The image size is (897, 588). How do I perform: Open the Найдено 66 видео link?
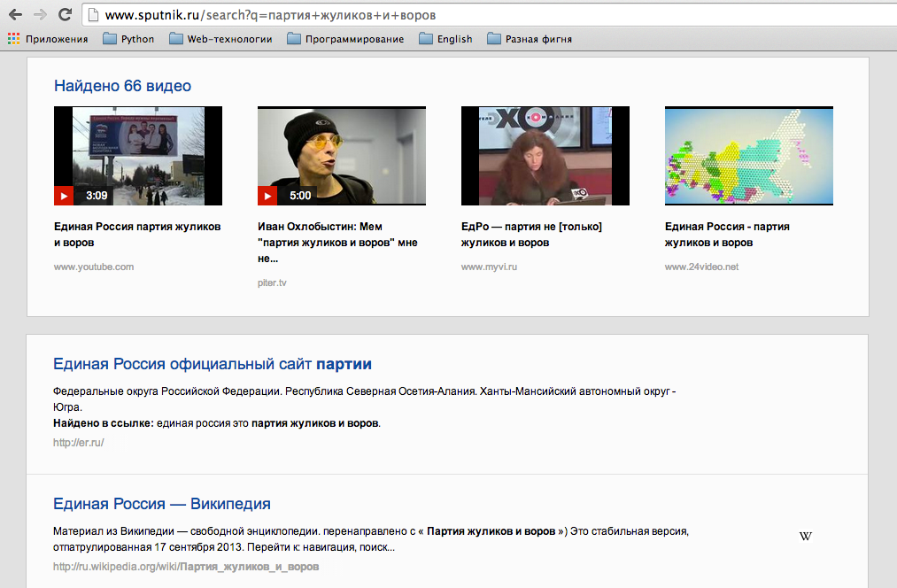pos(122,86)
